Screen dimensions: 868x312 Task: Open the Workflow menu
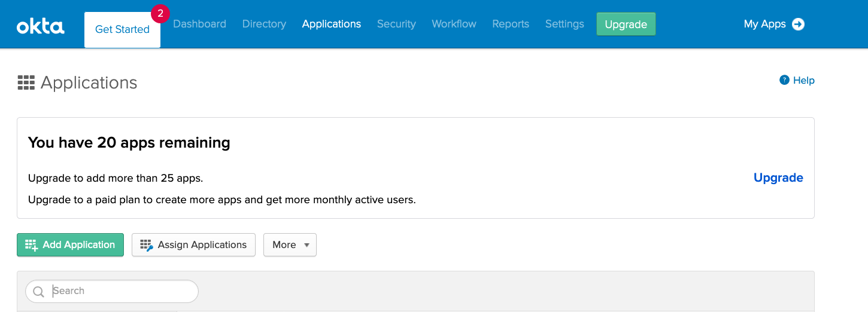(454, 24)
